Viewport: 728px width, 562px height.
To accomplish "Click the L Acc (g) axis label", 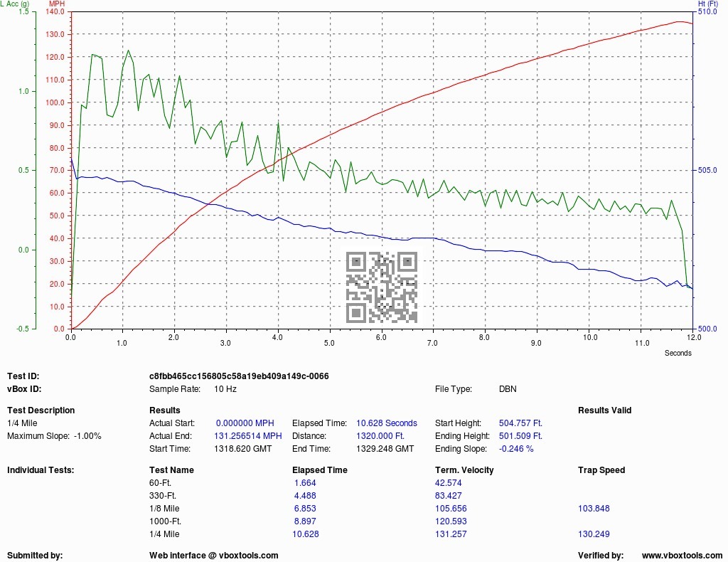I will pos(15,4).
